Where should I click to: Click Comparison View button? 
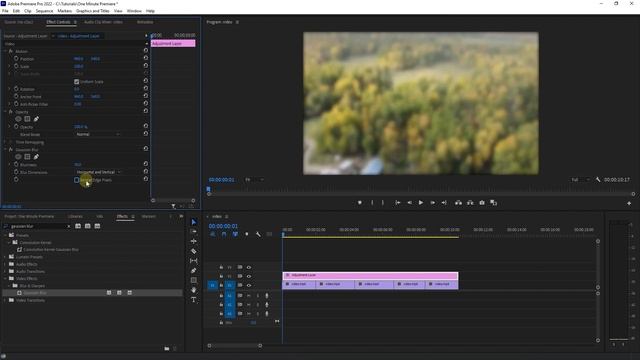pos(493,202)
